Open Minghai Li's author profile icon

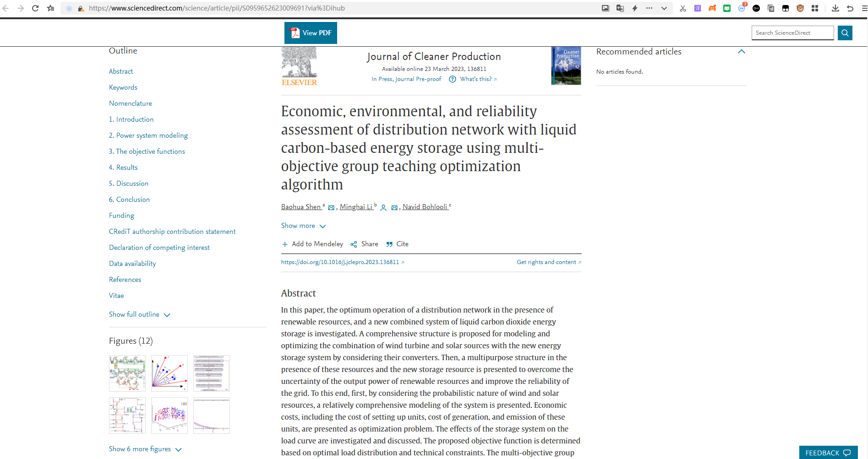[383, 208]
